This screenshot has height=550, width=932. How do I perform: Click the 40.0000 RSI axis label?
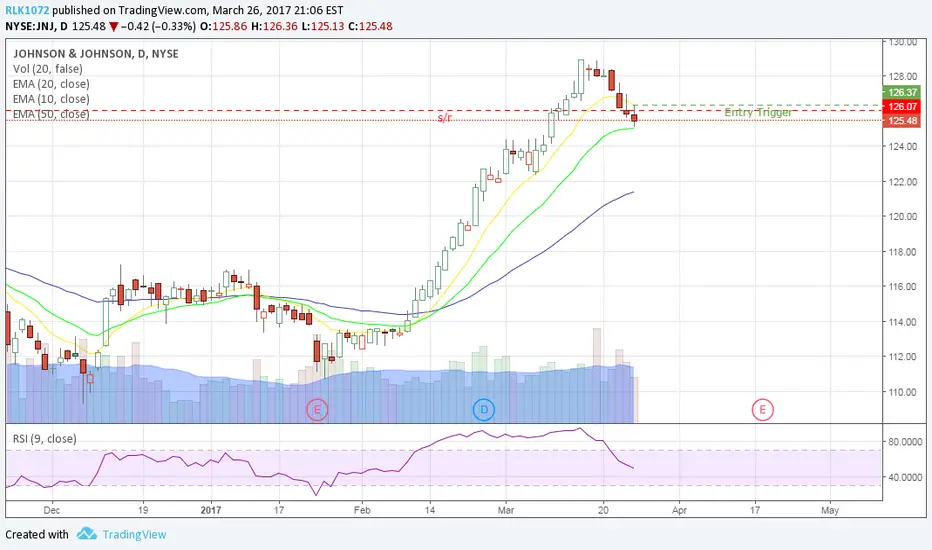point(905,477)
